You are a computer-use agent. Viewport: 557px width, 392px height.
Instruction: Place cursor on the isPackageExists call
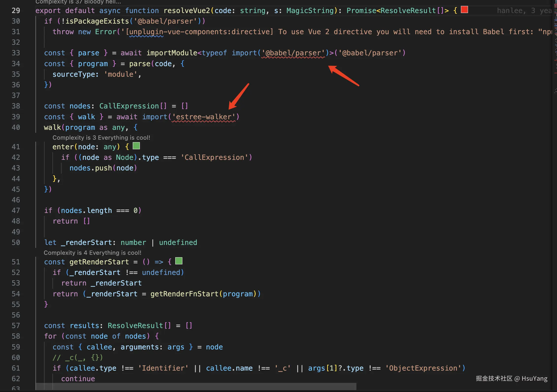pos(97,21)
